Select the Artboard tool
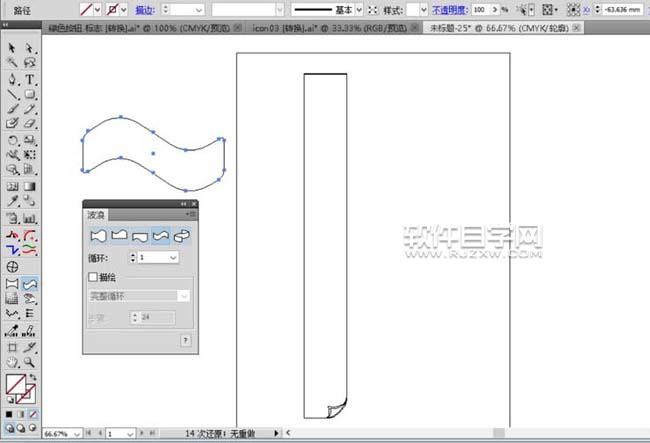 point(12,348)
